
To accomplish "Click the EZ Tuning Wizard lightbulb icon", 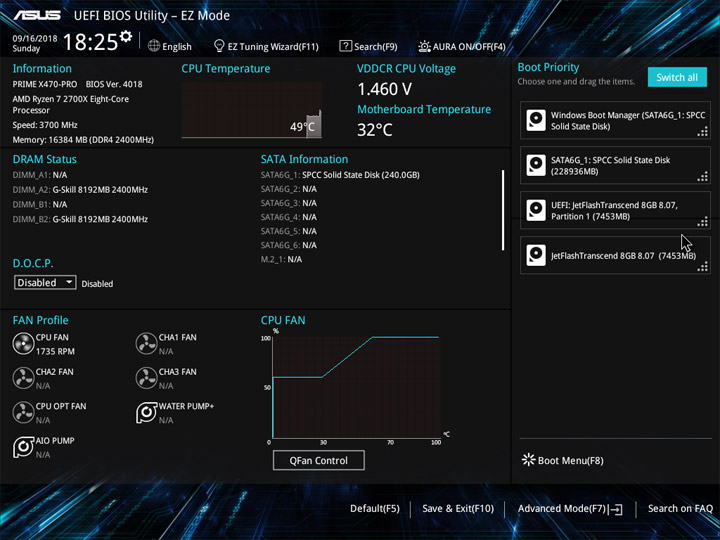I will (x=219, y=46).
